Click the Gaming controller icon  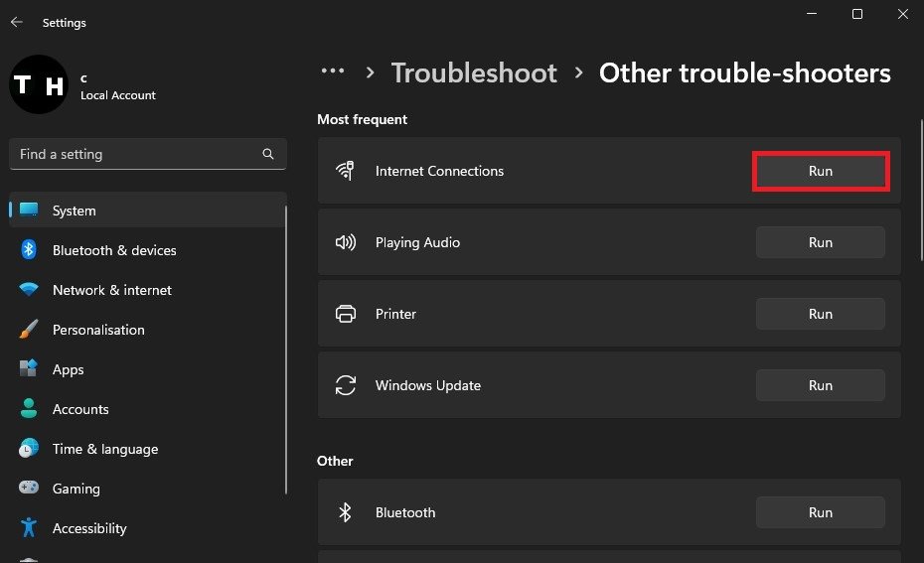[x=29, y=489]
